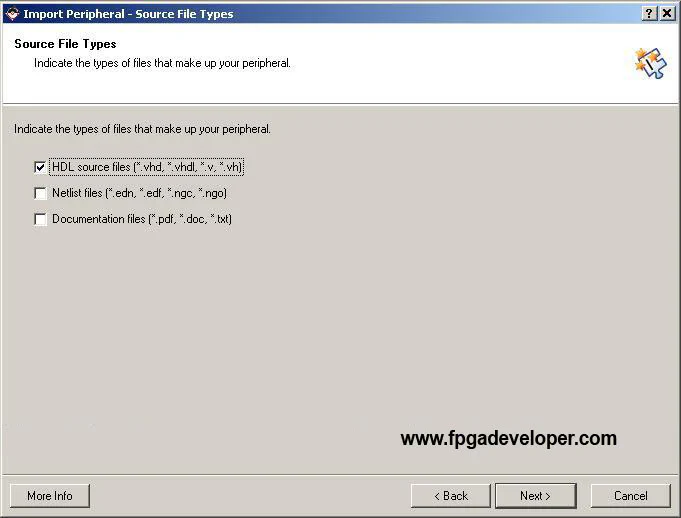This screenshot has height=518, width=681.
Task: Click the header description under Source File Types
Action: tap(162, 63)
